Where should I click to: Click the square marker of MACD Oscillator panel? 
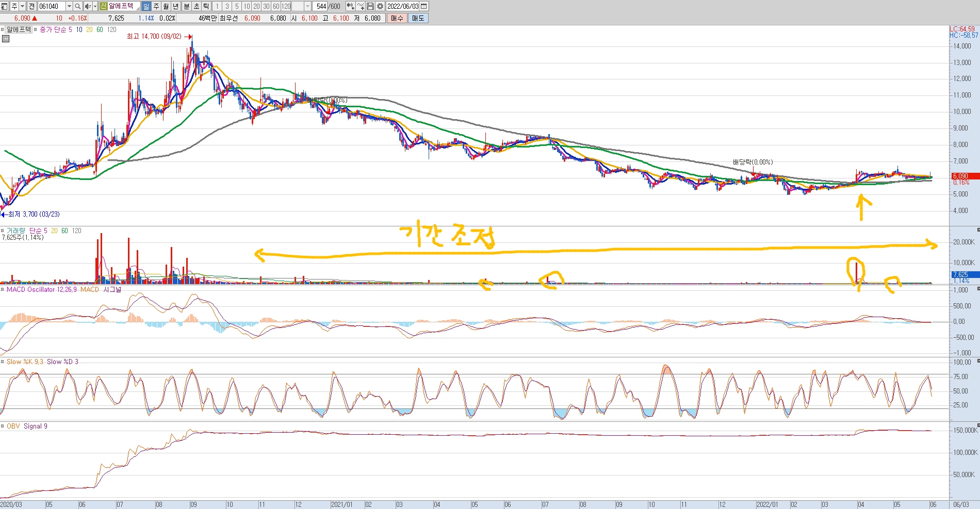coord(2,289)
